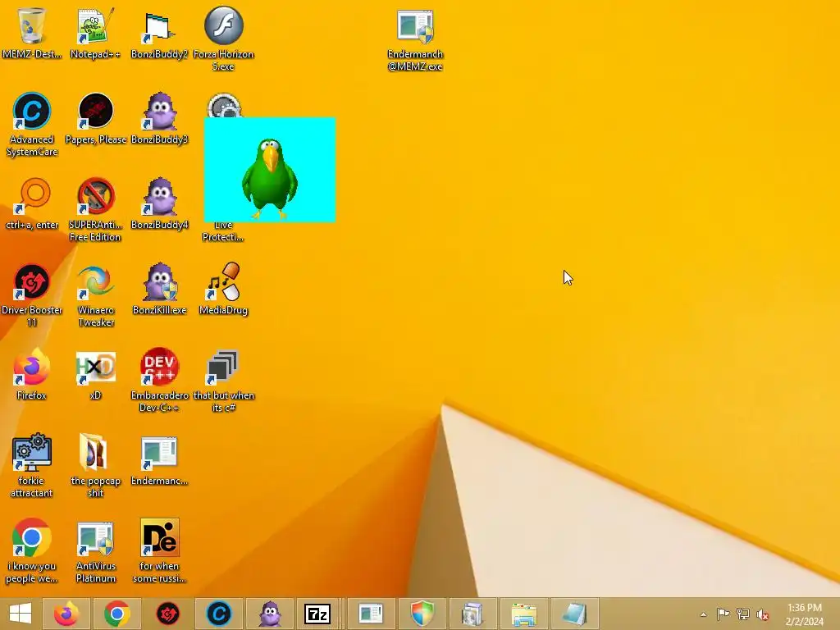Select the Advanced SystemCare shortcut
The width and height of the screenshot is (840, 630).
[x=32, y=125]
